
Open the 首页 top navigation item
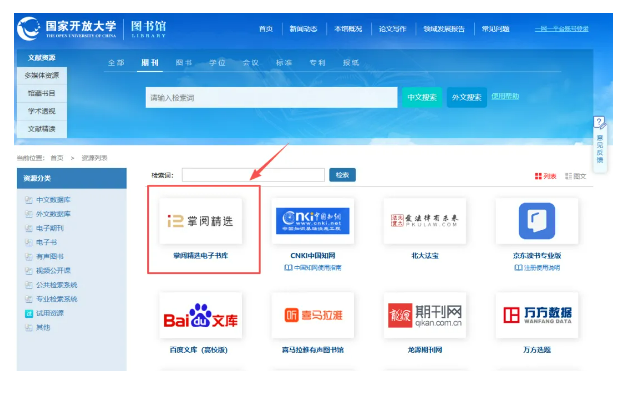(x=266, y=29)
